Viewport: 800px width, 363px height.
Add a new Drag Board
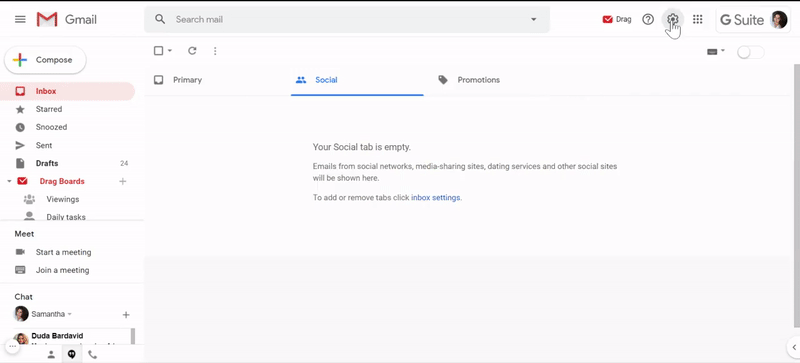click(122, 181)
